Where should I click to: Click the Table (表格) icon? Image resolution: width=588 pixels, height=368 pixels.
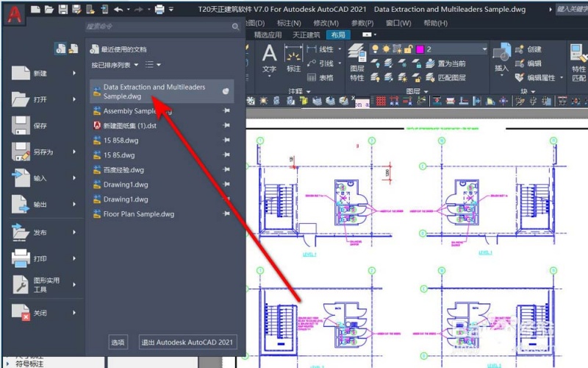(x=312, y=77)
